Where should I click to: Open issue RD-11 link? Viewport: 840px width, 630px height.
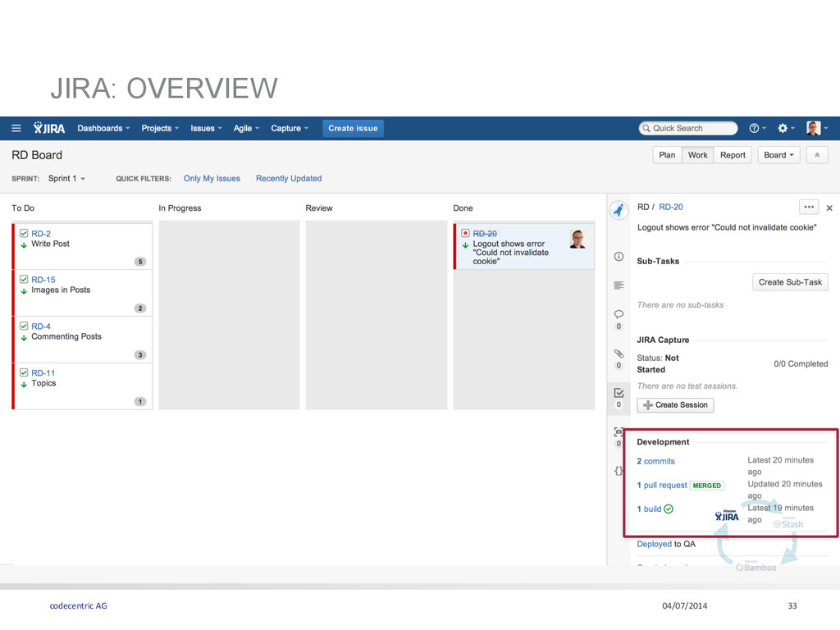click(43, 373)
